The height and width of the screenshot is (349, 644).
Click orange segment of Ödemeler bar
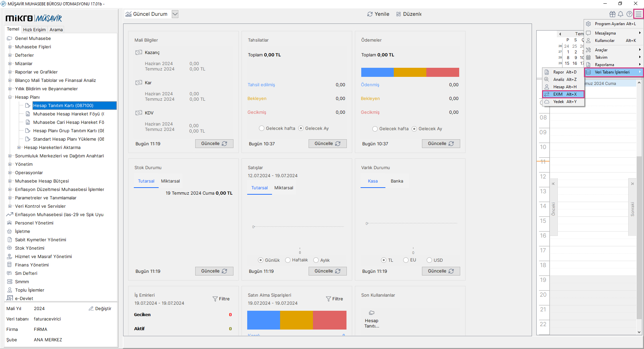410,72
